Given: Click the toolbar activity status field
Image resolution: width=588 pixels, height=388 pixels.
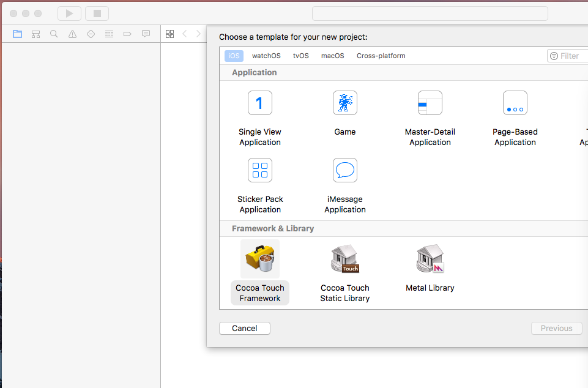Looking at the screenshot, I should pyautogui.click(x=430, y=13).
